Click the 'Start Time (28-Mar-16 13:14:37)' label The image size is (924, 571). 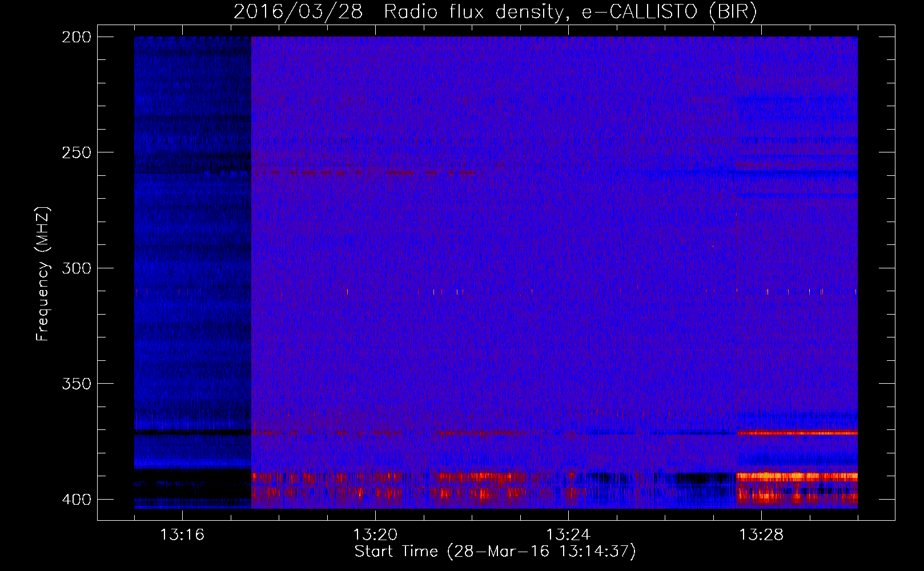coord(495,552)
